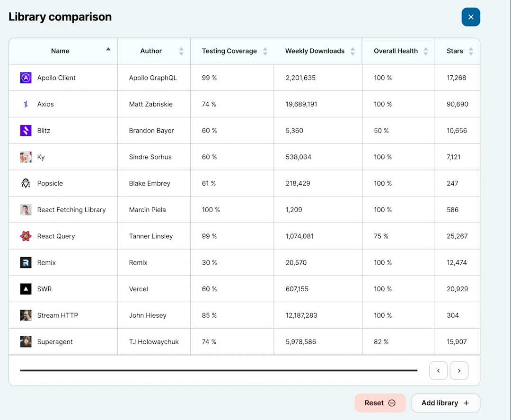Click the Stream HTTP avatar thumbnail

[x=26, y=315]
